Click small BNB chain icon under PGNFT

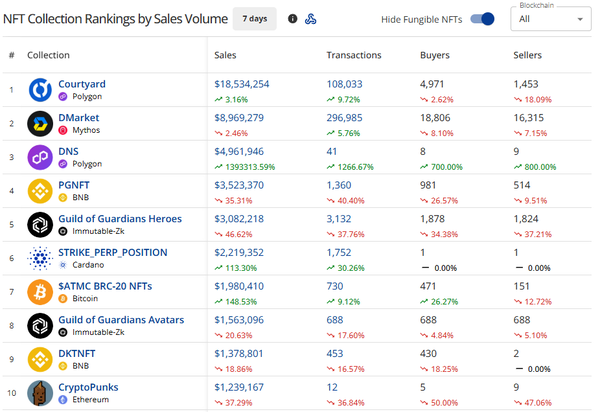(63, 197)
